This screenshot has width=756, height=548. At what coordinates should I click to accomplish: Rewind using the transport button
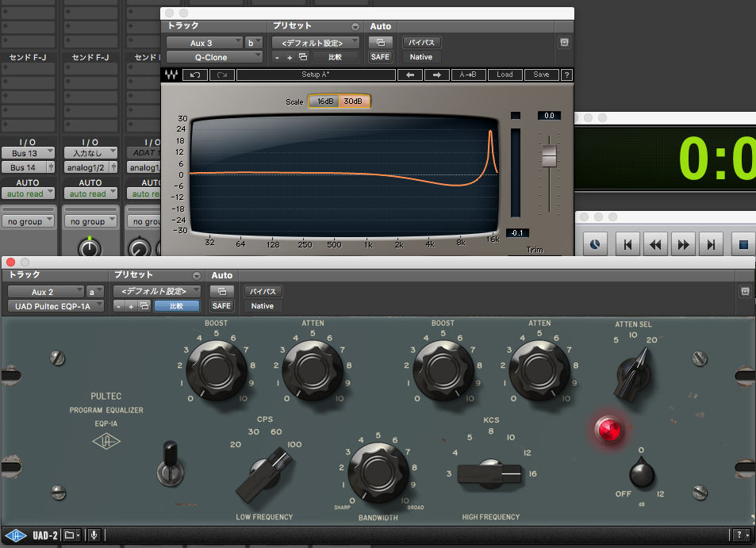[x=656, y=245]
